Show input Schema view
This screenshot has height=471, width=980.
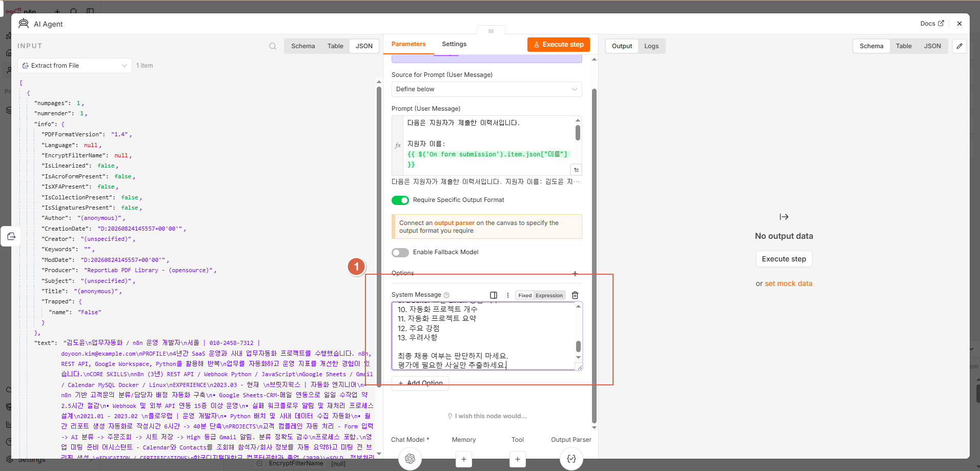click(x=303, y=46)
